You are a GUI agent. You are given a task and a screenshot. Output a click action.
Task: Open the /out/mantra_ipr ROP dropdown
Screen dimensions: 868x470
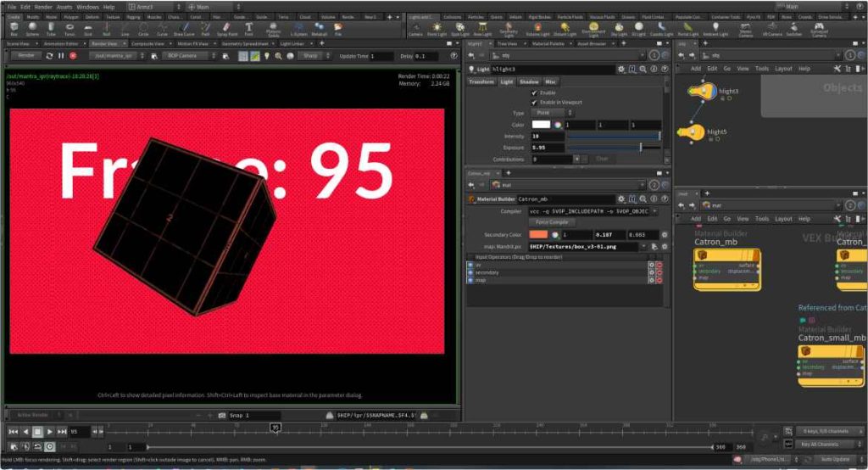pos(117,55)
